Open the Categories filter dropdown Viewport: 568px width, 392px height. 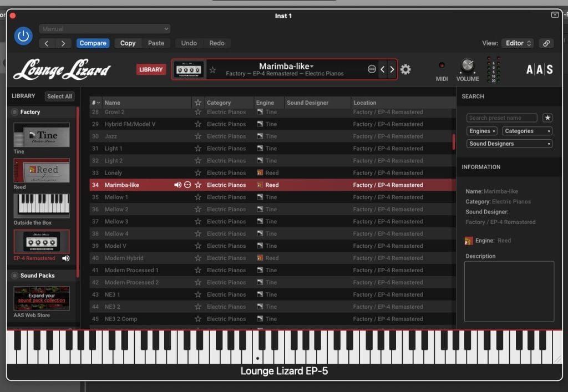click(527, 131)
